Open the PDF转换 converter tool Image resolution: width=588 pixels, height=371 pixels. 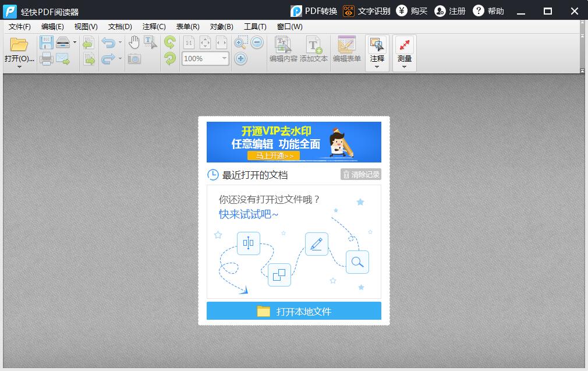[314, 11]
